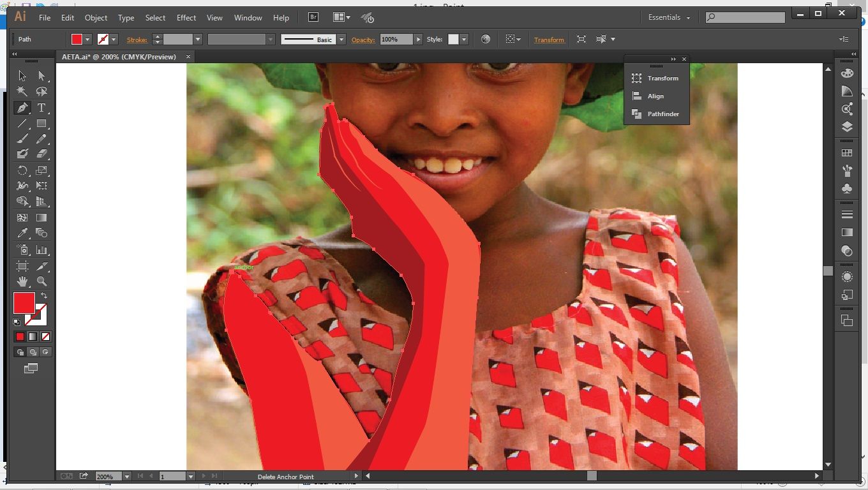
Task: Pick the Blend tool
Action: (41, 233)
